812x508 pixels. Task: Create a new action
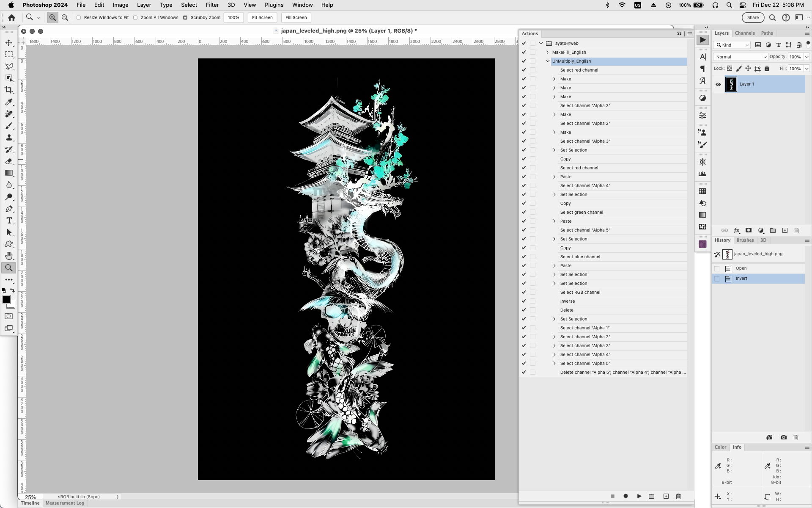click(665, 496)
